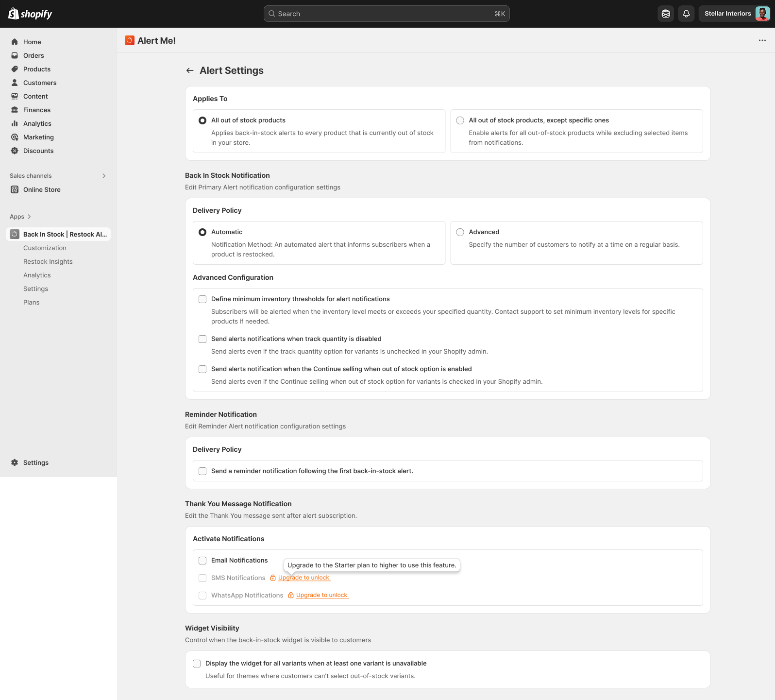The height and width of the screenshot is (700, 775).
Task: Click the upgrade plan tooltip message
Action: point(372,565)
